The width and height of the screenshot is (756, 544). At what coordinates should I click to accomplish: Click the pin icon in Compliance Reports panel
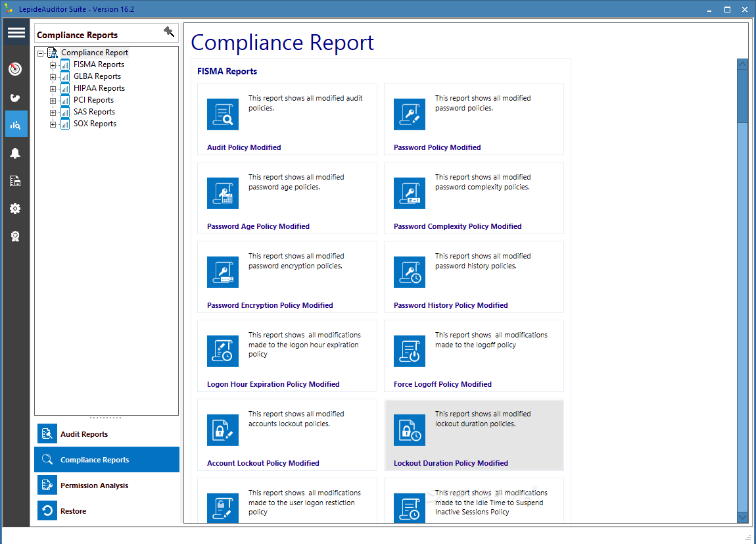(169, 32)
